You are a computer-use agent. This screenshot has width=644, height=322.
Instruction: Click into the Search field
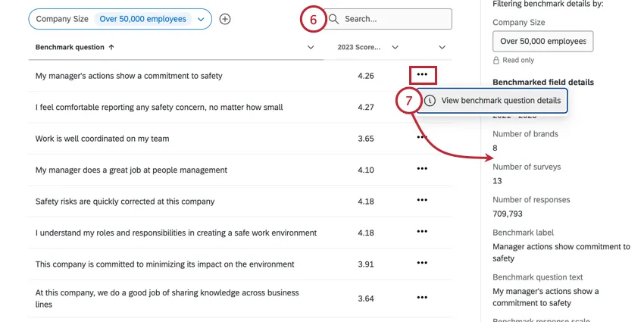click(x=394, y=19)
